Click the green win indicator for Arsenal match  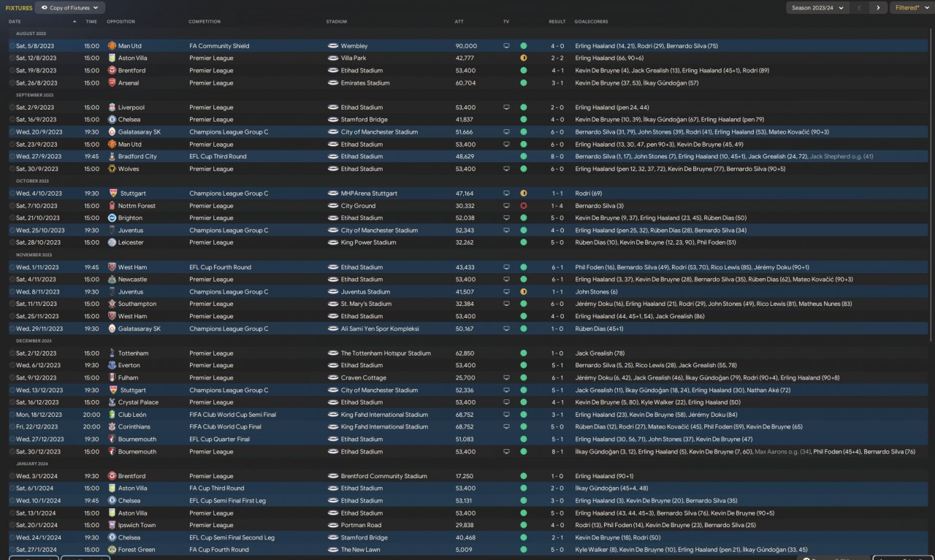tap(524, 83)
